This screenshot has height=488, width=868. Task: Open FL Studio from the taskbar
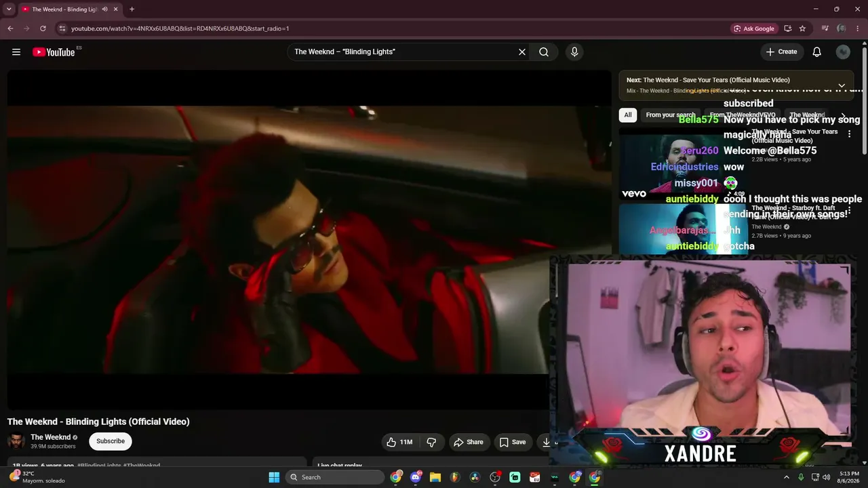[x=455, y=477]
